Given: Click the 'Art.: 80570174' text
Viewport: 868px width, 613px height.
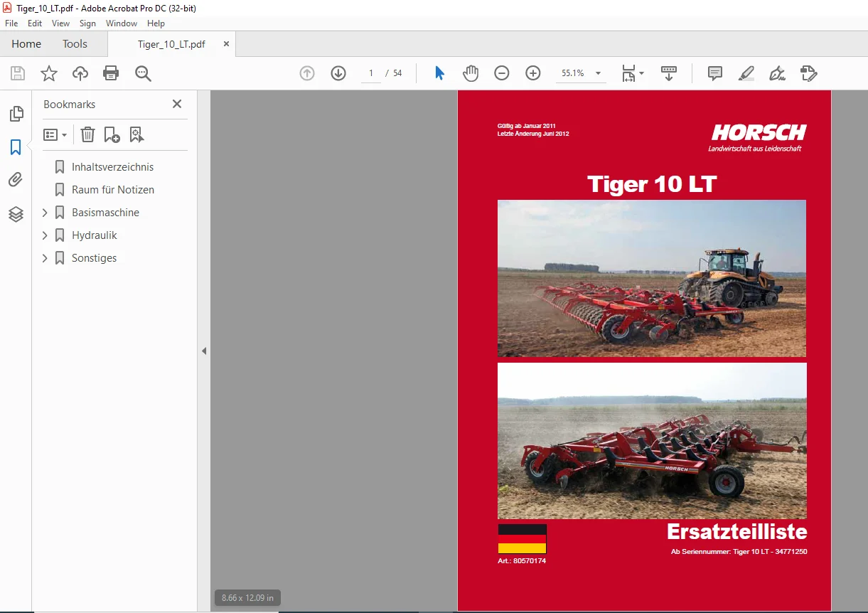Looking at the screenshot, I should [x=522, y=561].
